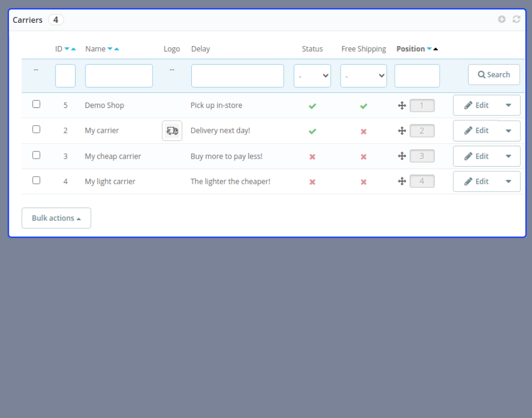
Task: Click the 'My light carrier' name cell
Action: (x=110, y=181)
